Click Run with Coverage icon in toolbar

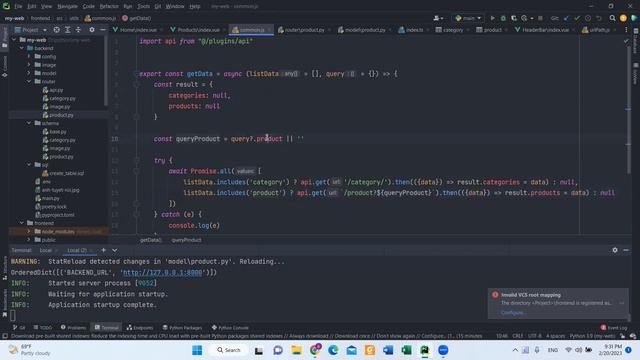[514, 18]
